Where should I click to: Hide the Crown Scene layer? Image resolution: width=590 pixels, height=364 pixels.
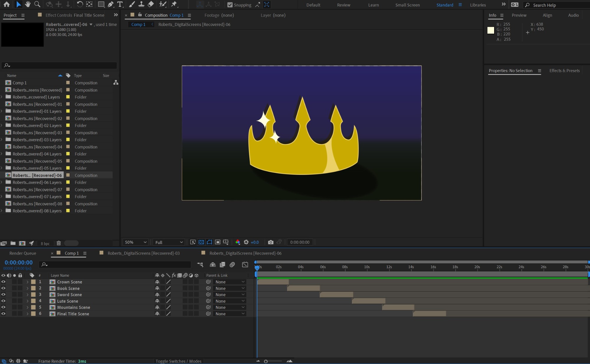pos(3,282)
